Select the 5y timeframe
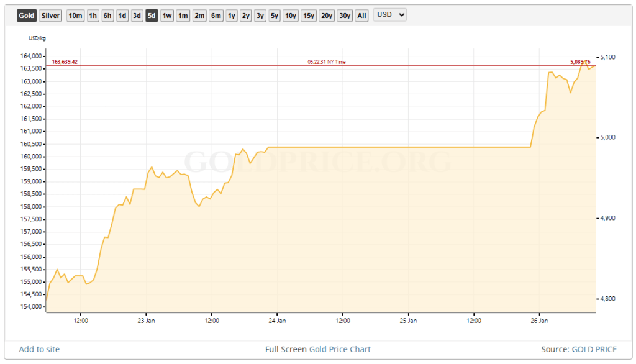 274,15
